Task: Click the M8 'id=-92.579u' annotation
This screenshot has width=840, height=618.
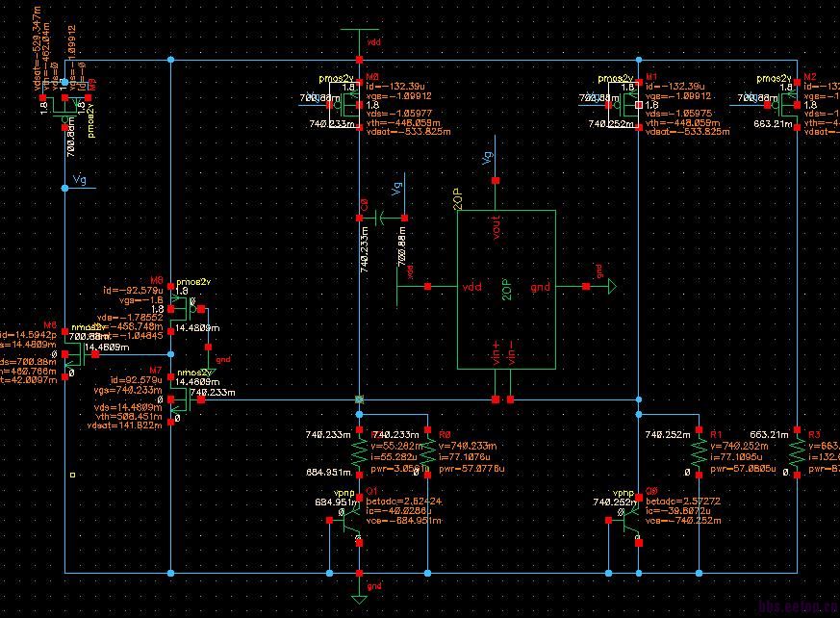Action: (x=133, y=291)
